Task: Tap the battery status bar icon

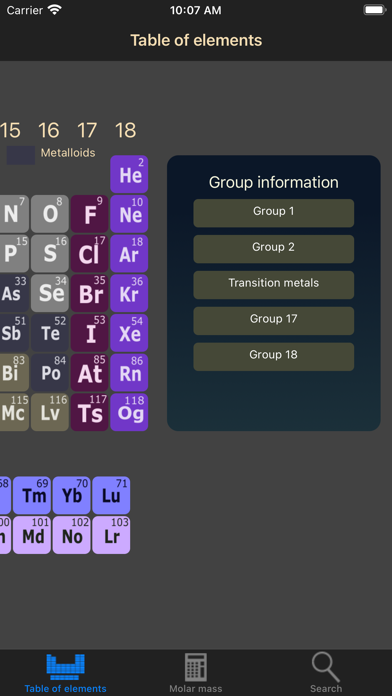Action: (x=375, y=10)
